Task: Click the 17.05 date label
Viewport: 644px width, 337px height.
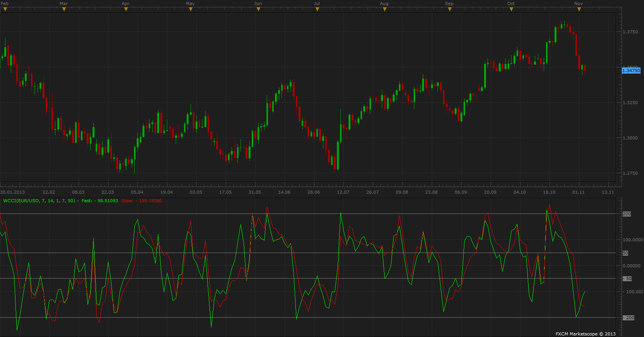Action: 225,192
